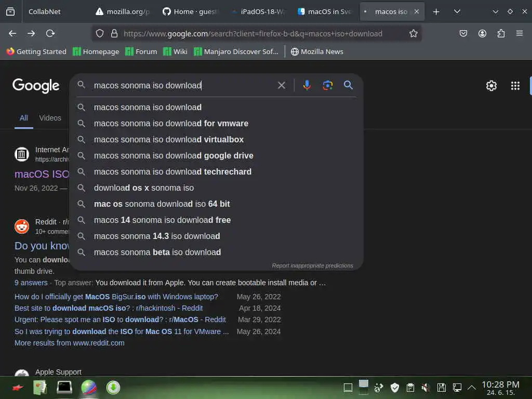
Task: Open the 9 answers link
Action: (x=31, y=283)
